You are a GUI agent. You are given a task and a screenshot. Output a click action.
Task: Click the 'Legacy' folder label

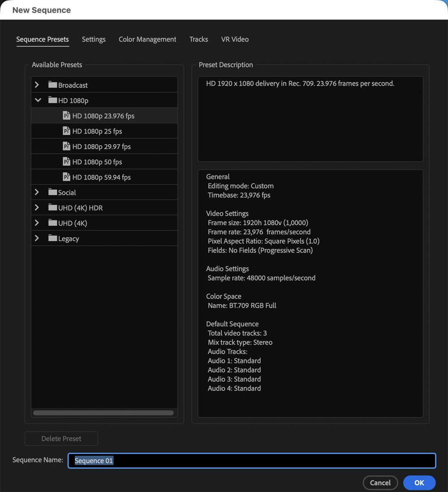tap(69, 238)
